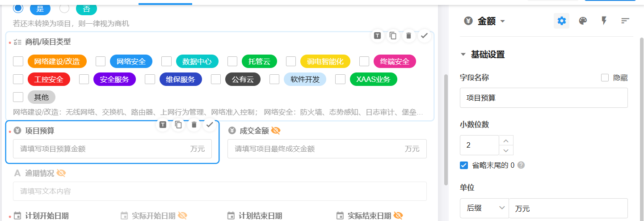
Task: Enable the 隐藏 checkbox
Action: [605, 78]
